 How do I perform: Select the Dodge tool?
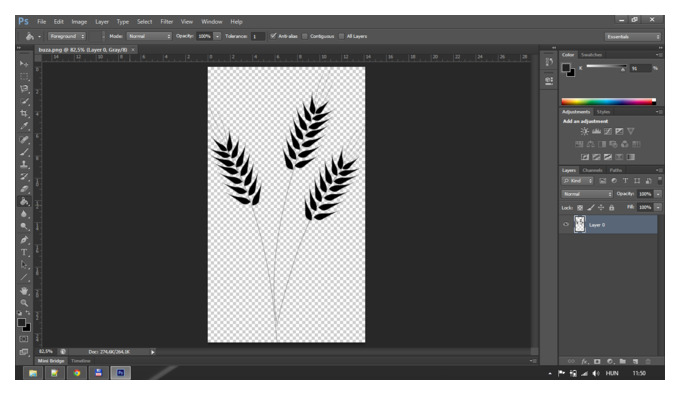click(24, 226)
